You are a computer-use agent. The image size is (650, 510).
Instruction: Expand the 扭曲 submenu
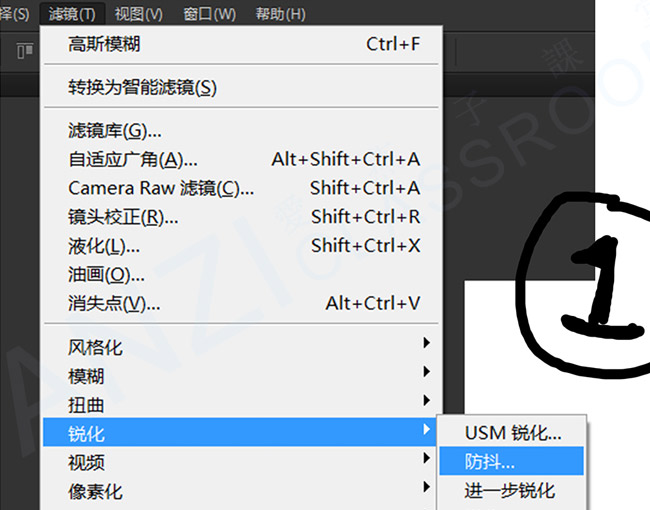241,404
